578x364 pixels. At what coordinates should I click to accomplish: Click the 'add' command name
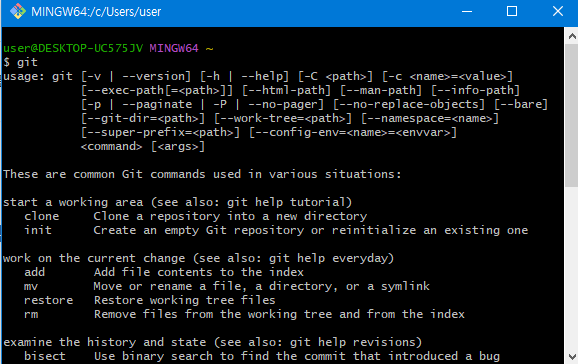[x=35, y=272]
